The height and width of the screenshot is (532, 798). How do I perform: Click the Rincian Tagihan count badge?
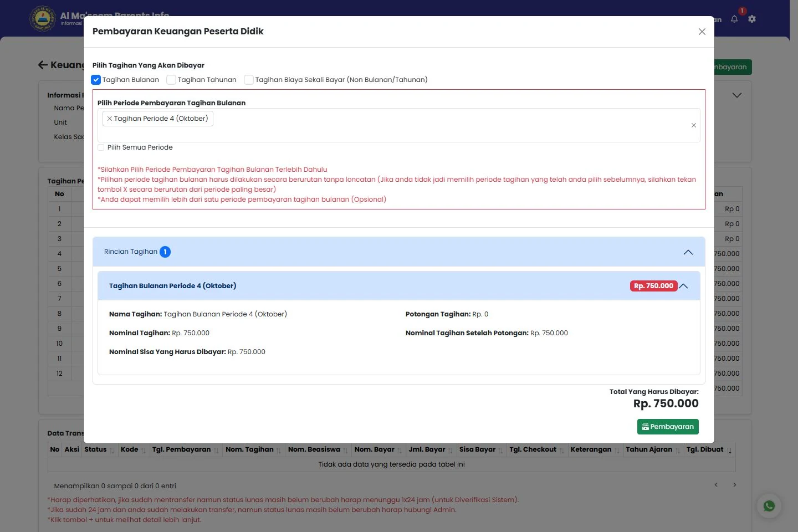165,252
